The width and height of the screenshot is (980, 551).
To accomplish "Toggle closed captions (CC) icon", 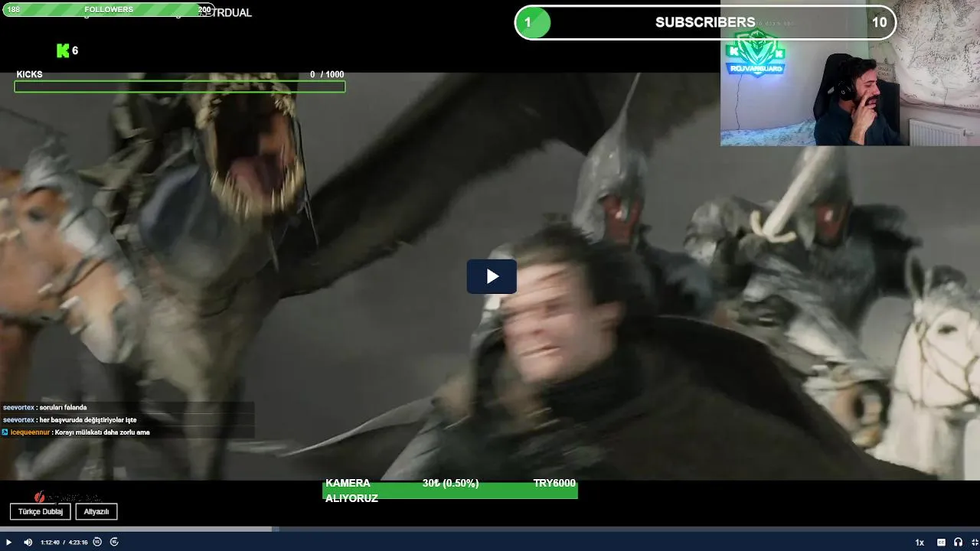I will [942, 543].
